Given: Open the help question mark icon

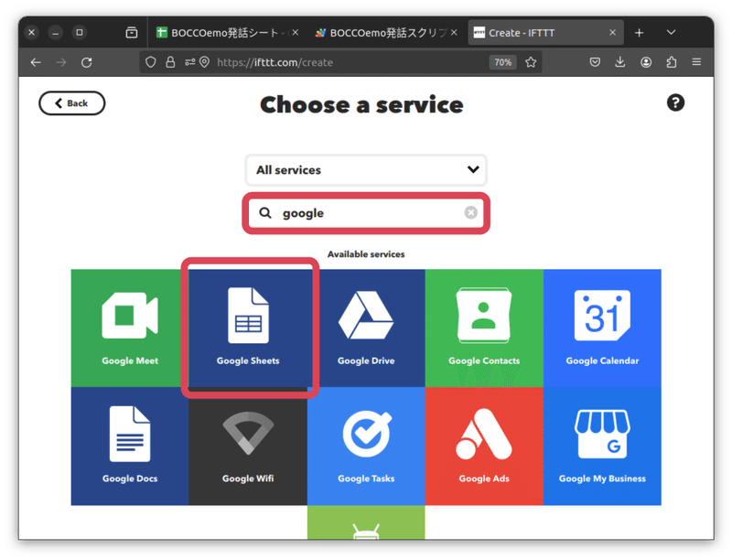Looking at the screenshot, I should 675,102.
